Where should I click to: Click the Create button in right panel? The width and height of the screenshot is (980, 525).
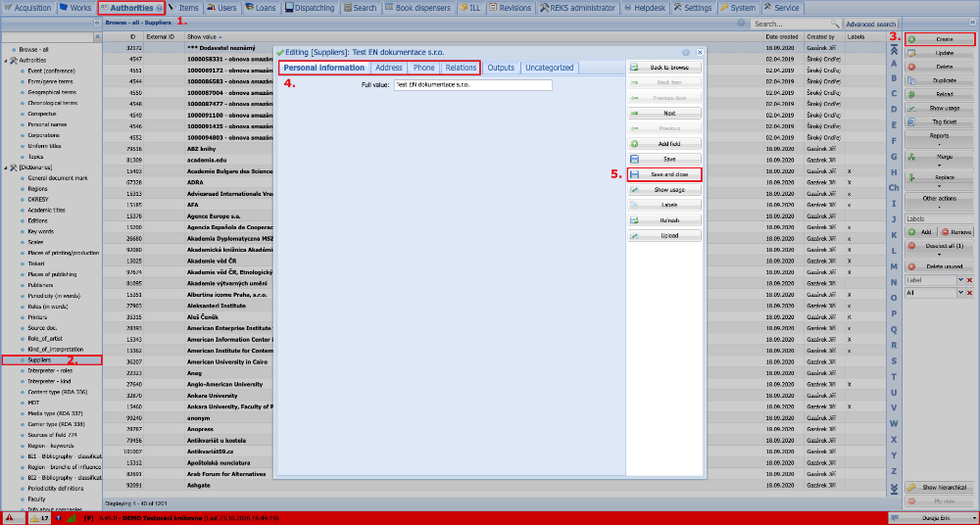coord(939,39)
